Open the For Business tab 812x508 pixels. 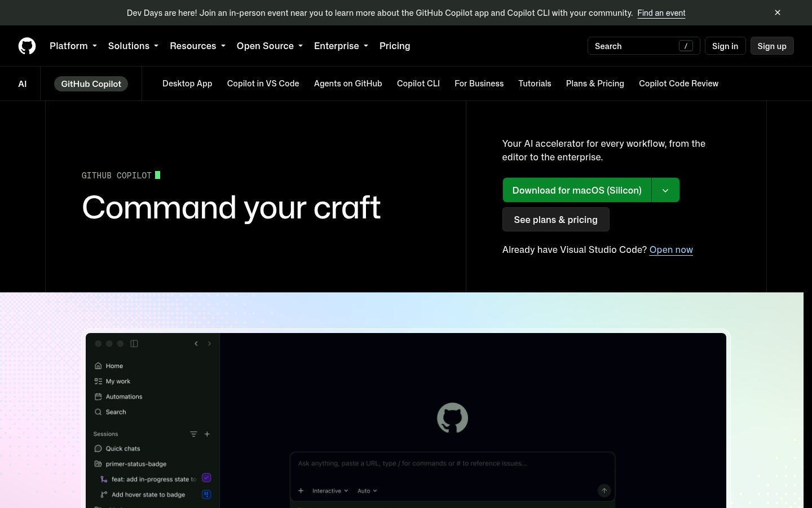tap(479, 84)
